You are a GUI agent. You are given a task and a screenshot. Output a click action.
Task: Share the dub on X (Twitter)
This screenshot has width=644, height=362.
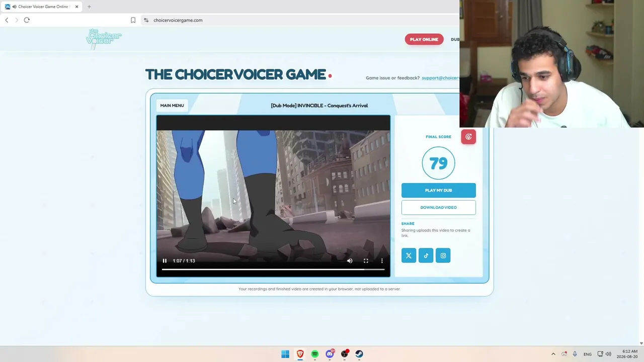click(409, 255)
